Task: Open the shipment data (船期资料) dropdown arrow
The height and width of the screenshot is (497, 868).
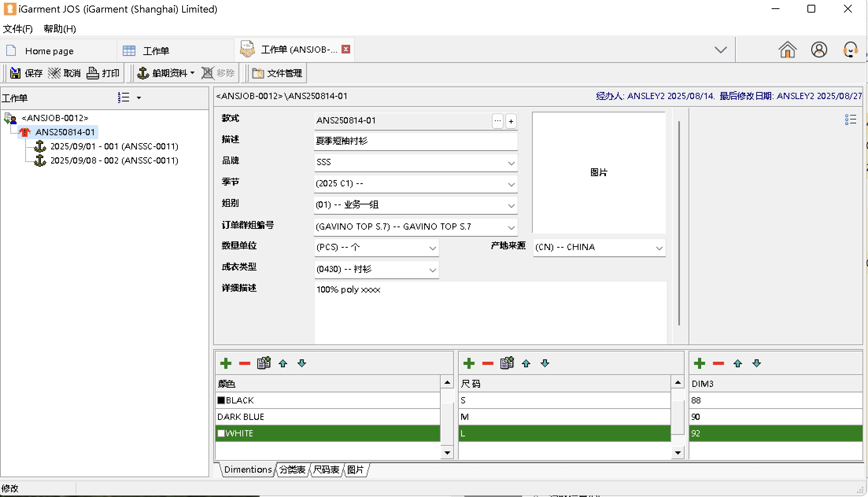Action: (192, 73)
